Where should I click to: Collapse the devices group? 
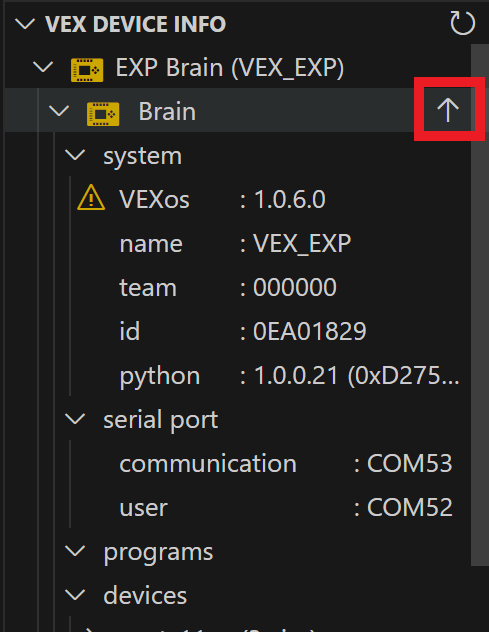[x=75, y=595]
